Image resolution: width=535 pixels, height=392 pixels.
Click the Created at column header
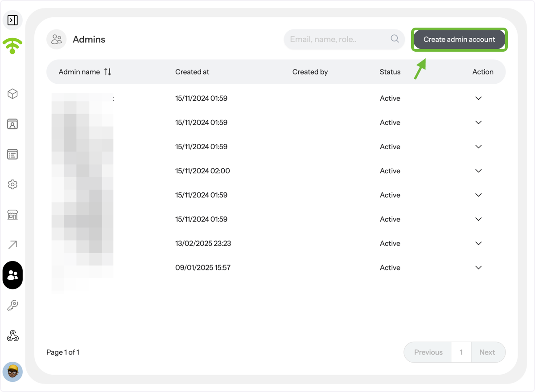[192, 72]
